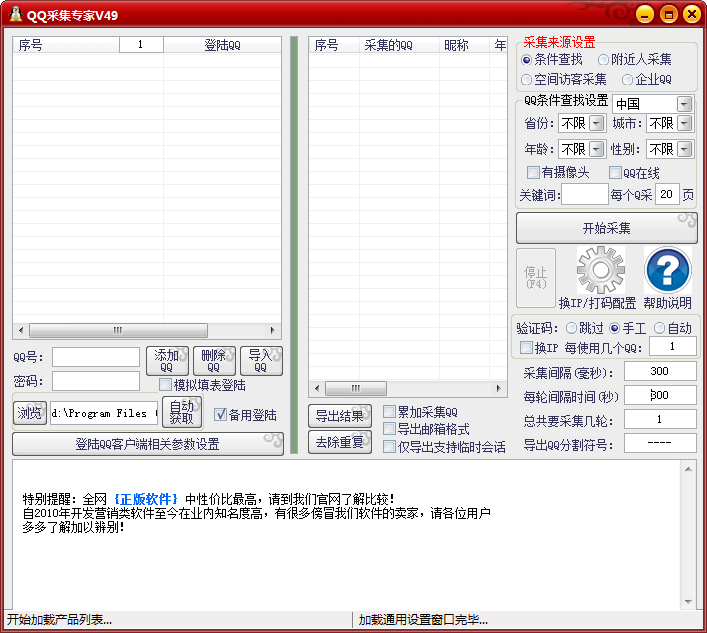This screenshot has width=707, height=633.
Task: Minimize the QQ采集专家 window
Action: 645,14
